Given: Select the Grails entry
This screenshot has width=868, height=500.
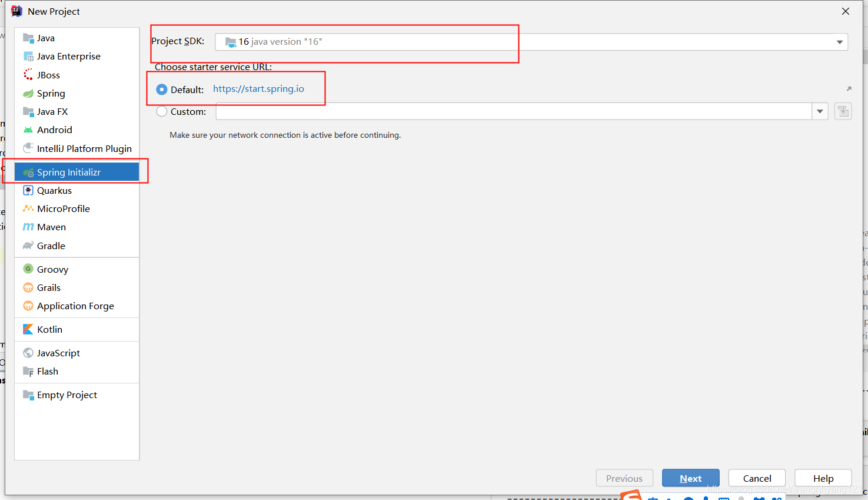Looking at the screenshot, I should [77, 287].
